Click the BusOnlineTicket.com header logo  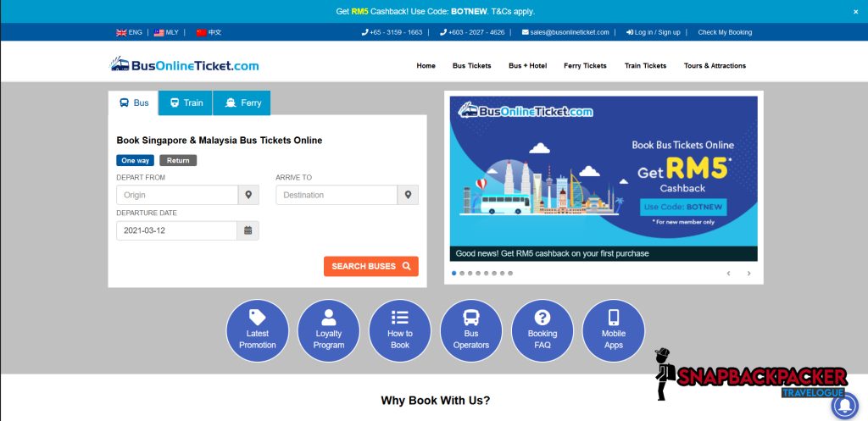point(184,64)
